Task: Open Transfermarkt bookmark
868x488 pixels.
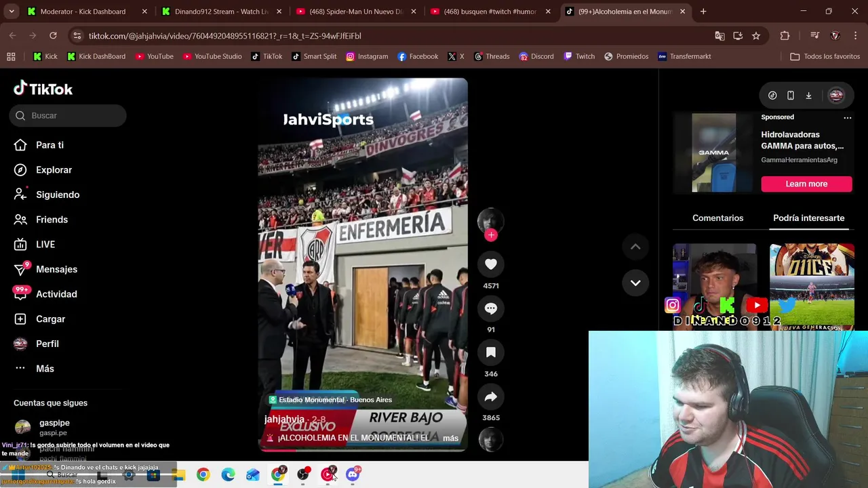Action: [684, 56]
